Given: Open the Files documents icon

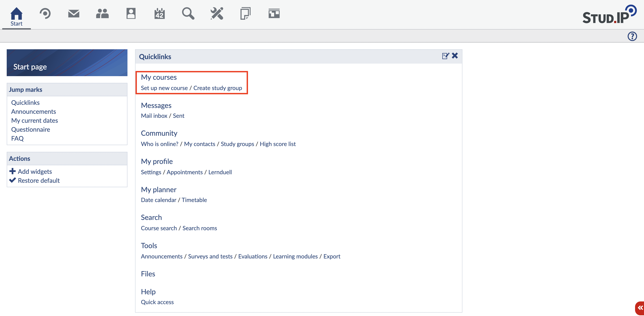Looking at the screenshot, I should coord(245,13).
